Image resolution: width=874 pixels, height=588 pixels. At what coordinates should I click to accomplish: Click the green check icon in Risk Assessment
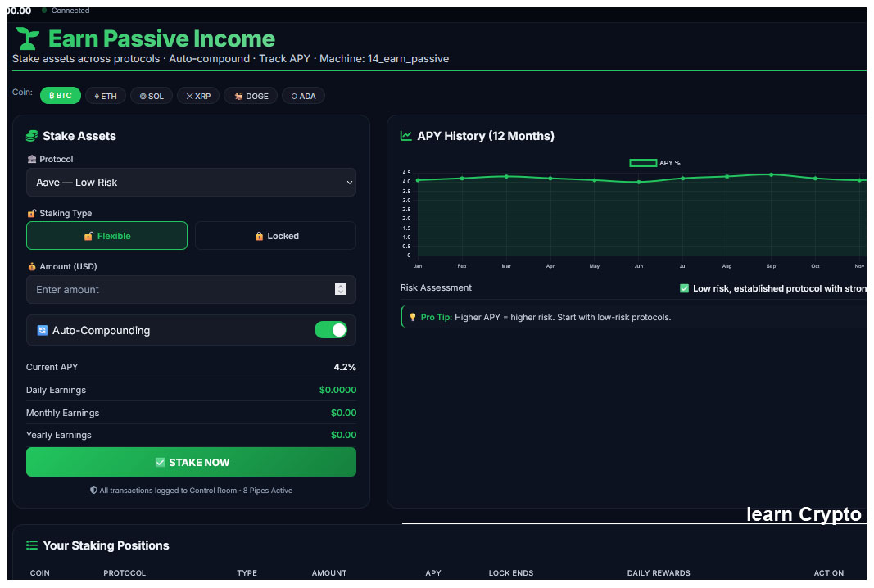(x=685, y=288)
